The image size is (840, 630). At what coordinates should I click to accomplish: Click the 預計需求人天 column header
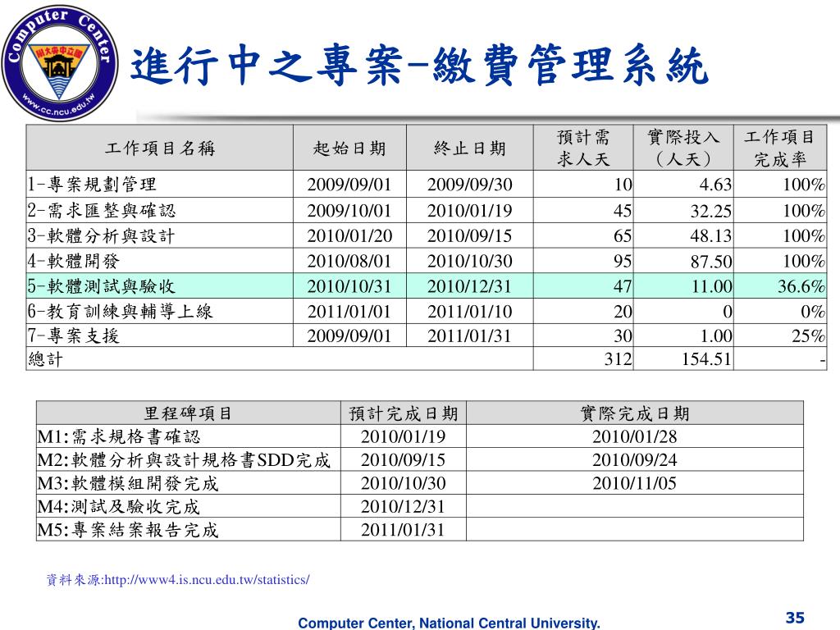(583, 148)
